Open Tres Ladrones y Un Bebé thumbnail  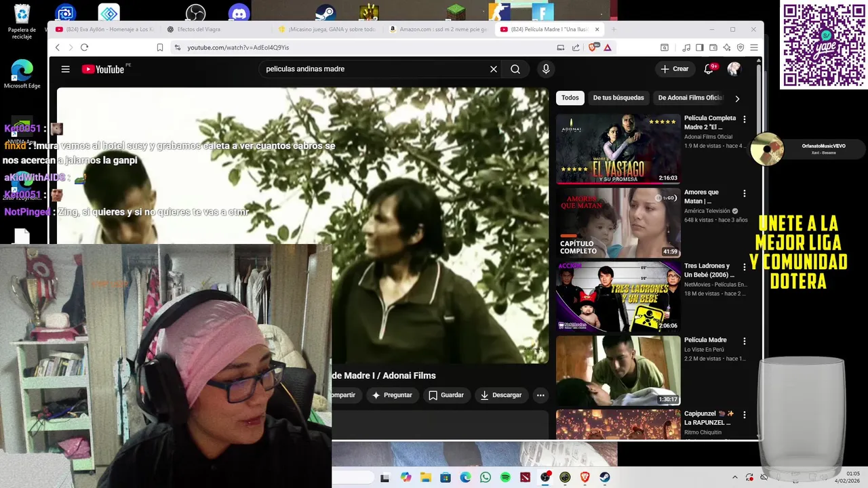tap(618, 297)
